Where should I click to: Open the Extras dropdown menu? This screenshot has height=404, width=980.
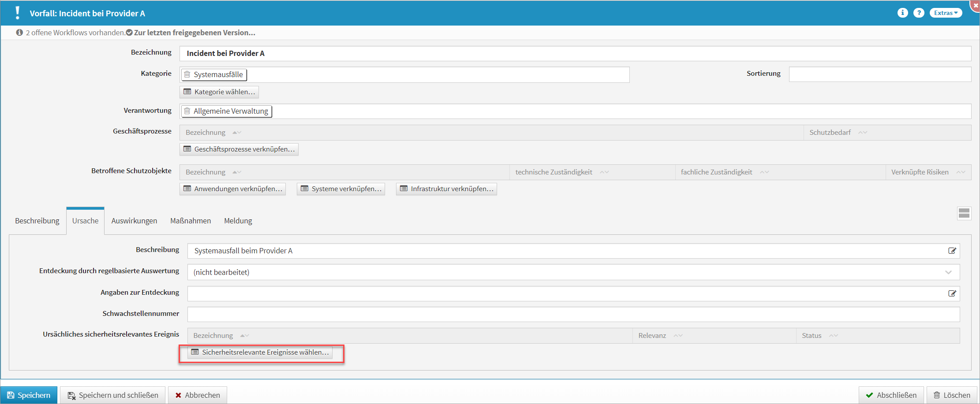pyautogui.click(x=946, y=13)
